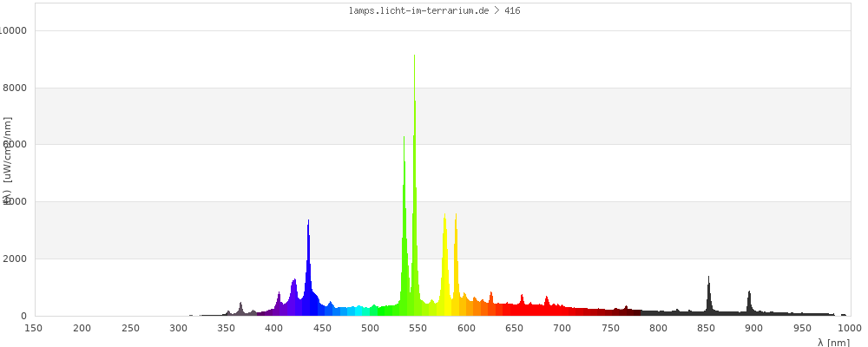
Task: Click the y-axis unit label uW/cm2/nm
Action: [x=7, y=156]
